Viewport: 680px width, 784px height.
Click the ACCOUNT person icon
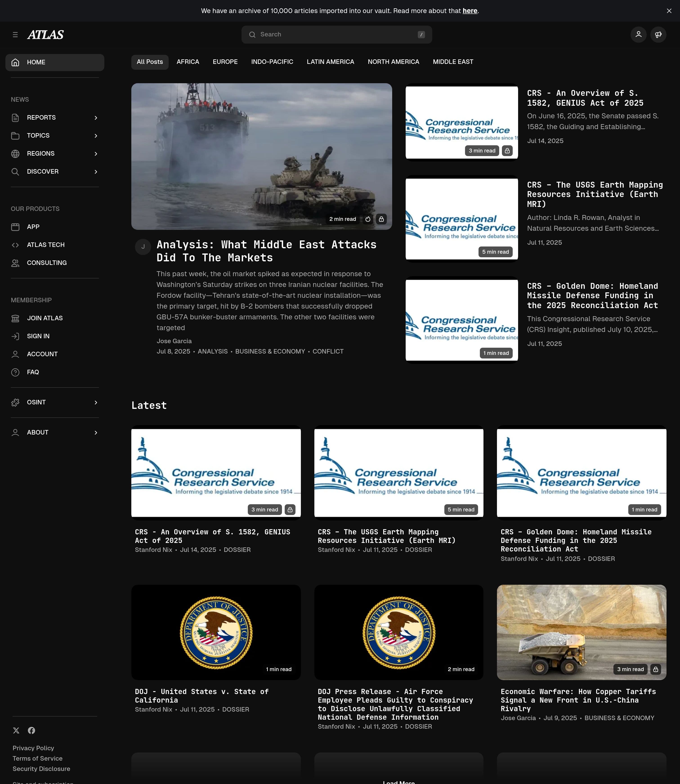point(15,354)
